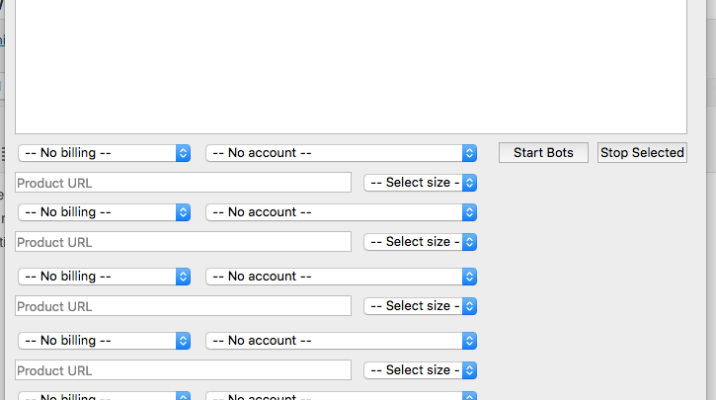Open the third row's Select size dropdown
Viewport: 716px width, 400px height.
[x=420, y=306]
